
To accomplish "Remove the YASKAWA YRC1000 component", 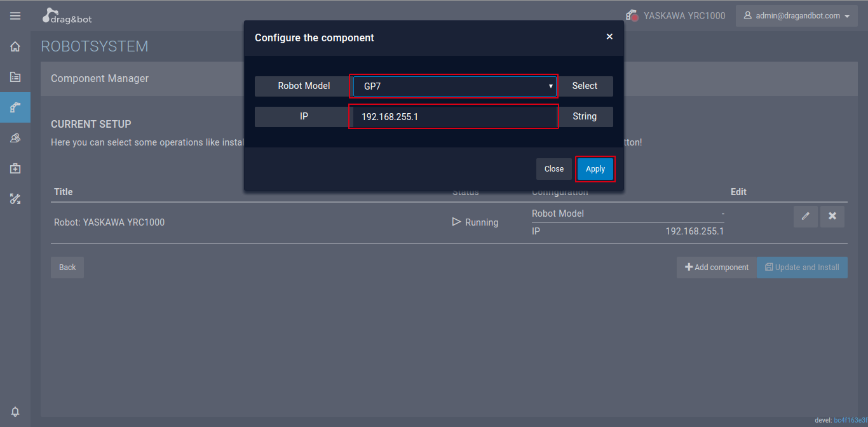I will coord(832,217).
